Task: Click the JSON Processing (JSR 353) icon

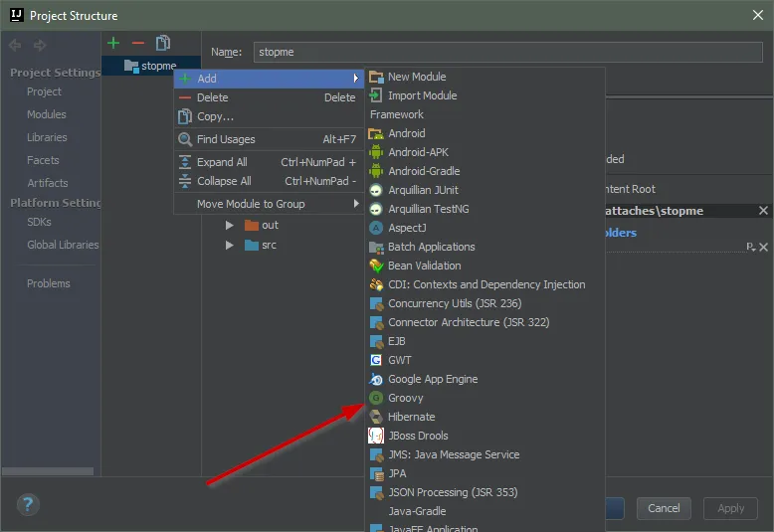Action: point(376,492)
